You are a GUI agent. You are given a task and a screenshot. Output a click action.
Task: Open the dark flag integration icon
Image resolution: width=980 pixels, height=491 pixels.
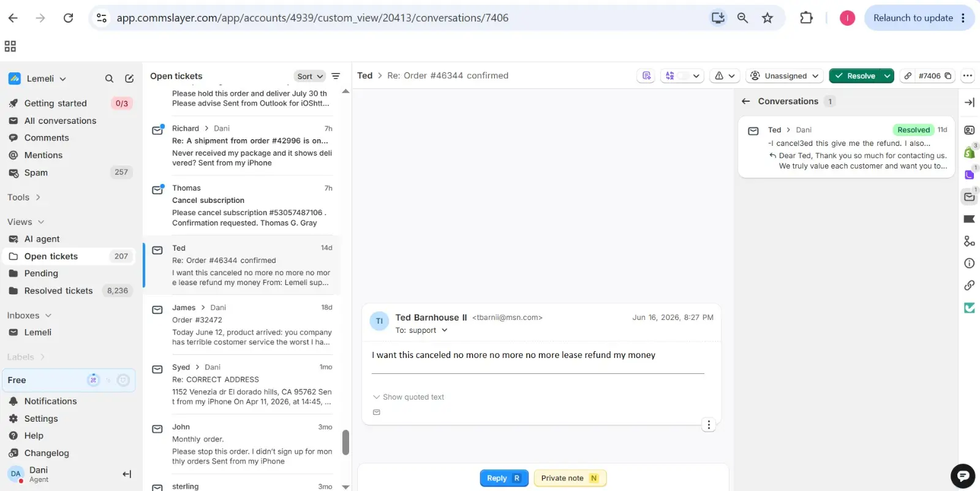970,219
